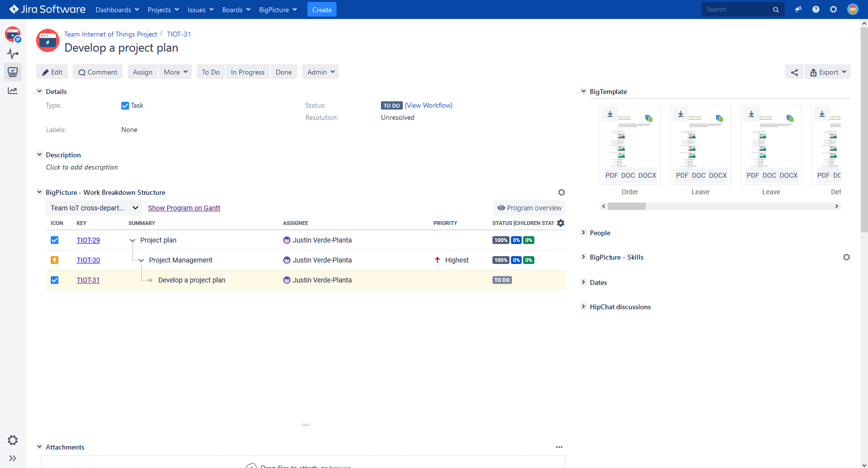Transition issue to Done
This screenshot has height=468, width=868.
283,72
